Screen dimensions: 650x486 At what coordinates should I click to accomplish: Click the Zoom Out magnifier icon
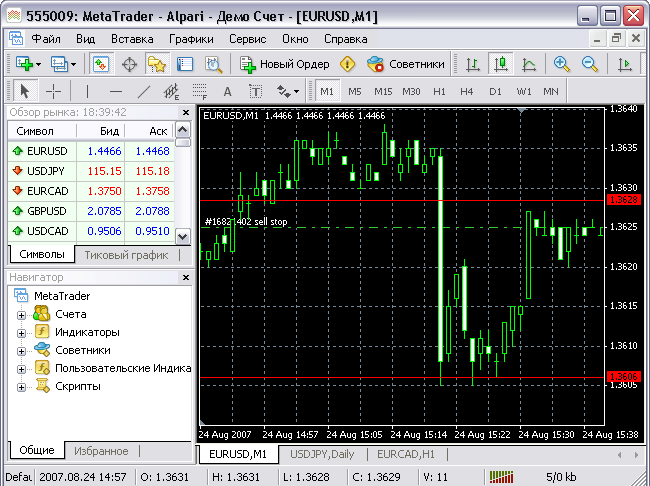coord(590,64)
